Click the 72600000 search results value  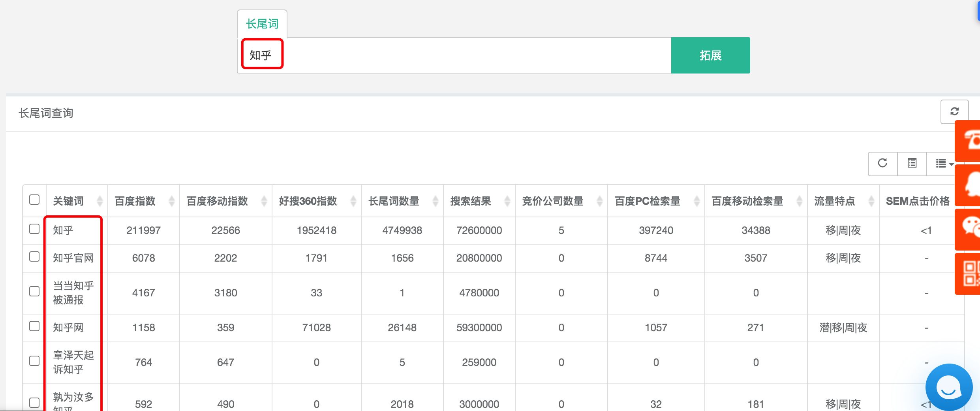[479, 230]
